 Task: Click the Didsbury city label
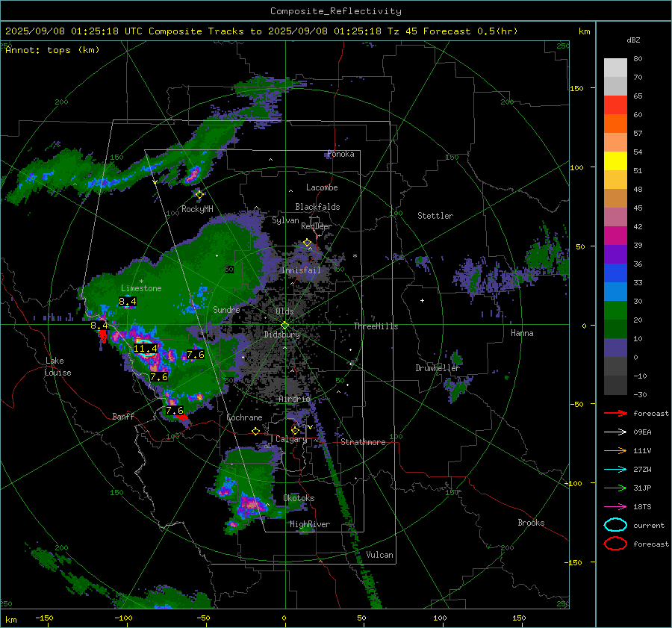282,335
